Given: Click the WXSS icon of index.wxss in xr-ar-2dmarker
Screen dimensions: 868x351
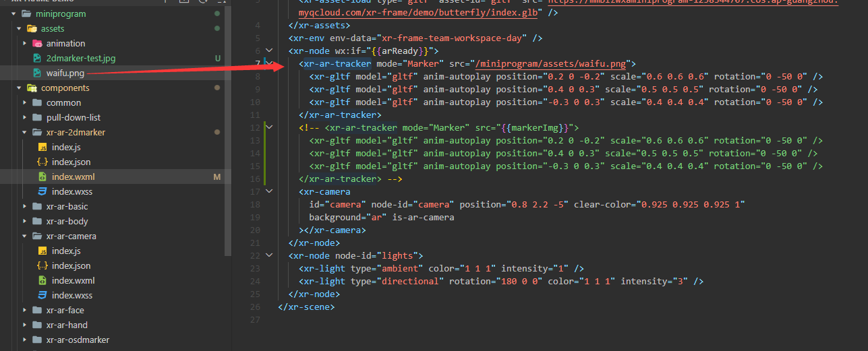Looking at the screenshot, I should (42, 191).
